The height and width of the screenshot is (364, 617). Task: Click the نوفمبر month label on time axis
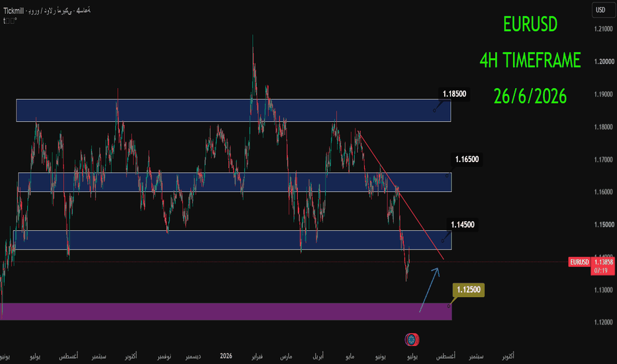(164, 356)
